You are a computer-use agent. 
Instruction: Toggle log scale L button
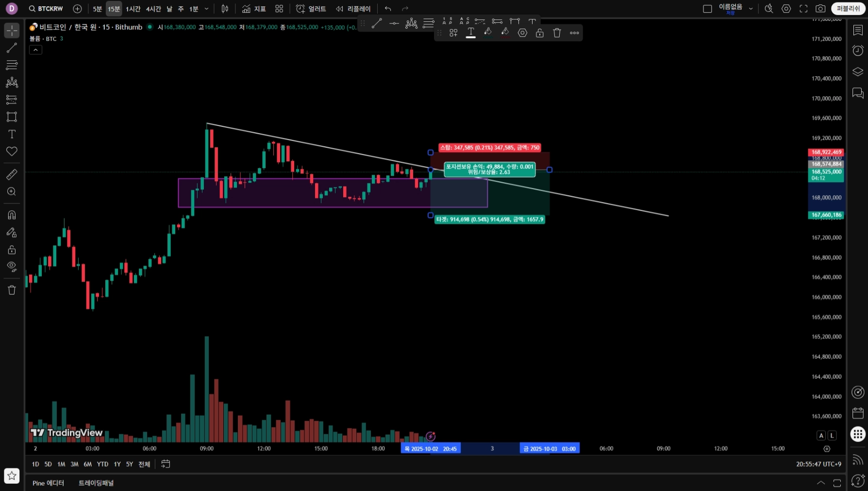[x=832, y=436]
